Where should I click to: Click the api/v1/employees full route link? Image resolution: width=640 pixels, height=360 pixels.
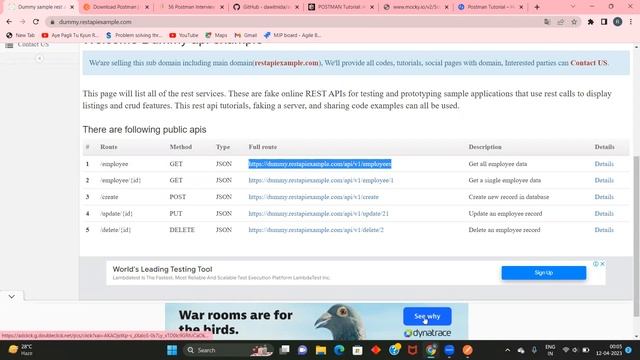320,164
